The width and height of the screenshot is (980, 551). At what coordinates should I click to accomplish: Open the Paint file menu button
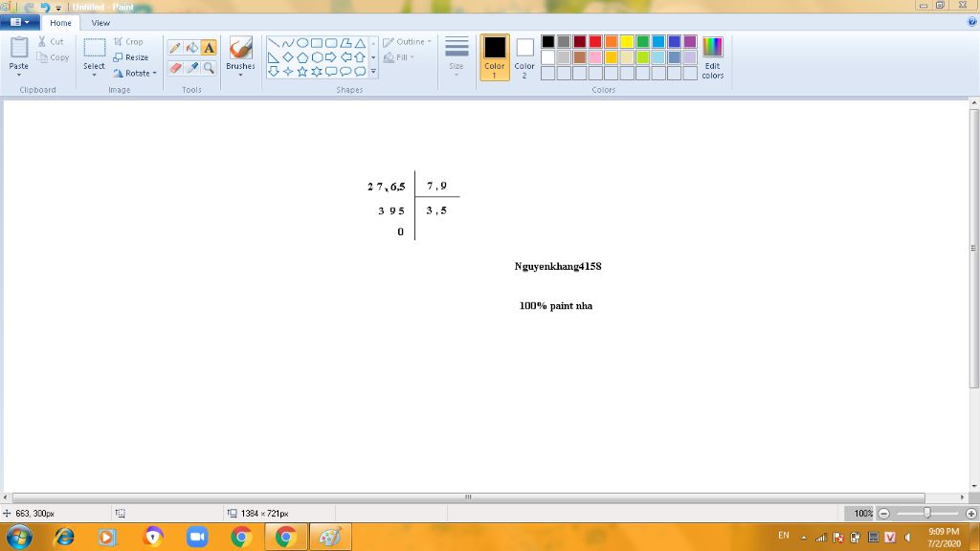[20, 22]
